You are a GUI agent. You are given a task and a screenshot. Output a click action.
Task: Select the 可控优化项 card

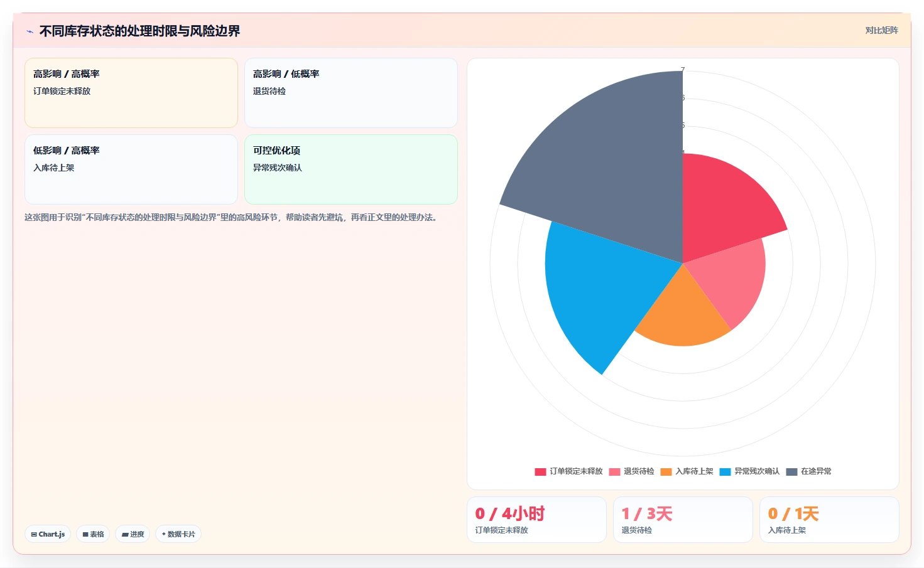click(x=351, y=169)
